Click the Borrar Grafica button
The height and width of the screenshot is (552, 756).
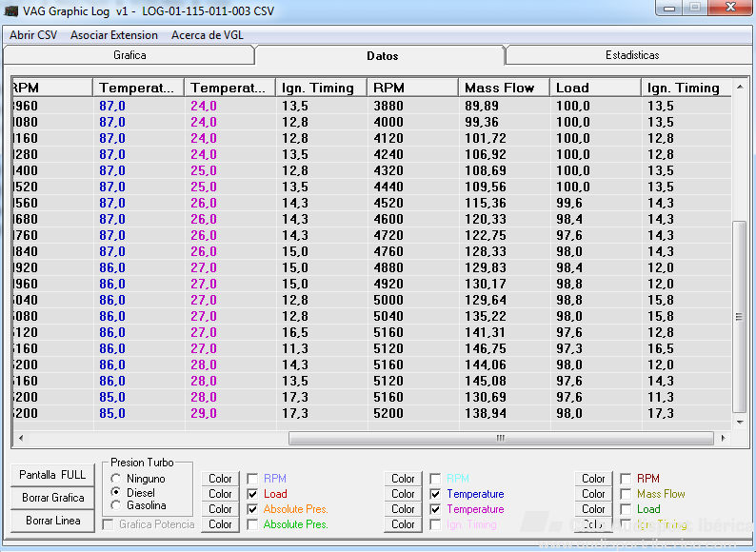(52, 498)
